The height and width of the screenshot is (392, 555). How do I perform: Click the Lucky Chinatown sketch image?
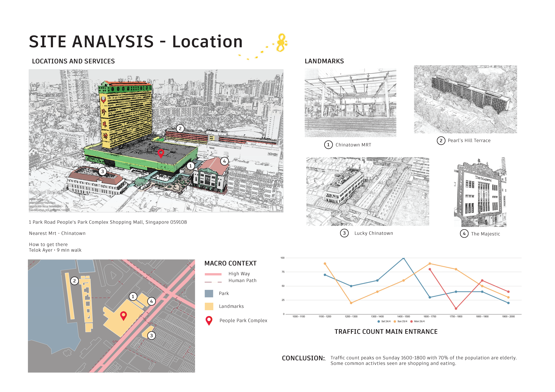click(x=368, y=192)
